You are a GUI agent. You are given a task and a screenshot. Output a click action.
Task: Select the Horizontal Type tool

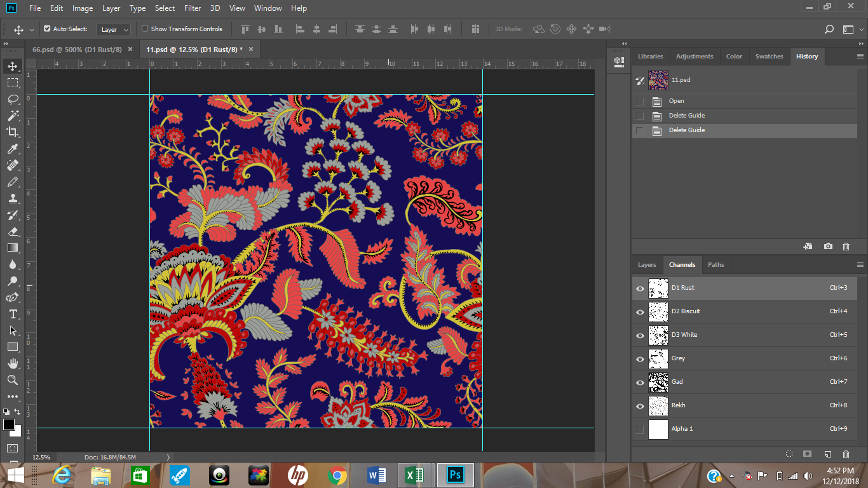coord(12,314)
